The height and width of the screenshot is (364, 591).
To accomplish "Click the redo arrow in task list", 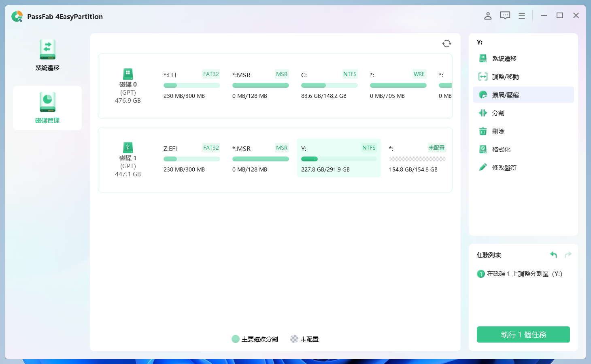I will coord(568,255).
